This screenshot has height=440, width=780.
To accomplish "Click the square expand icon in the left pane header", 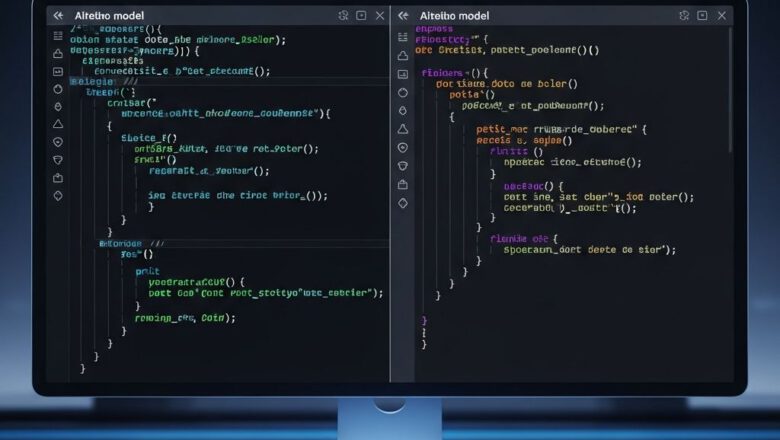I will 361,15.
